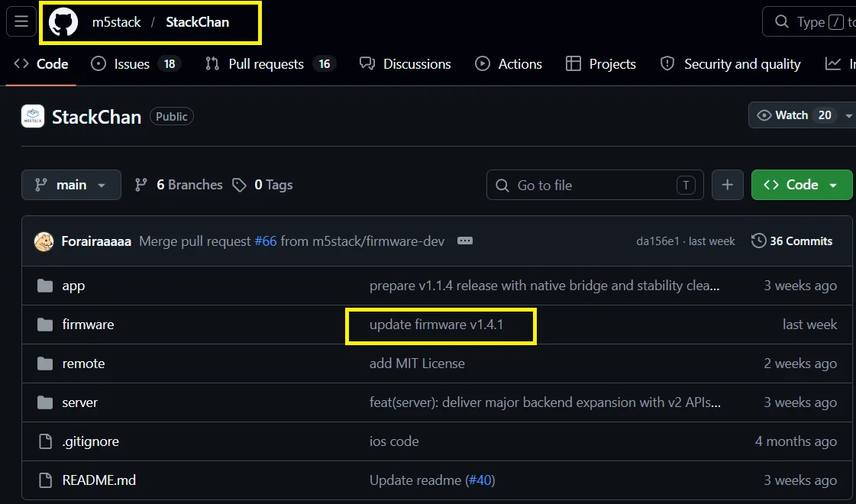Go to the Discussions tab
The width and height of the screenshot is (856, 504).
click(405, 64)
